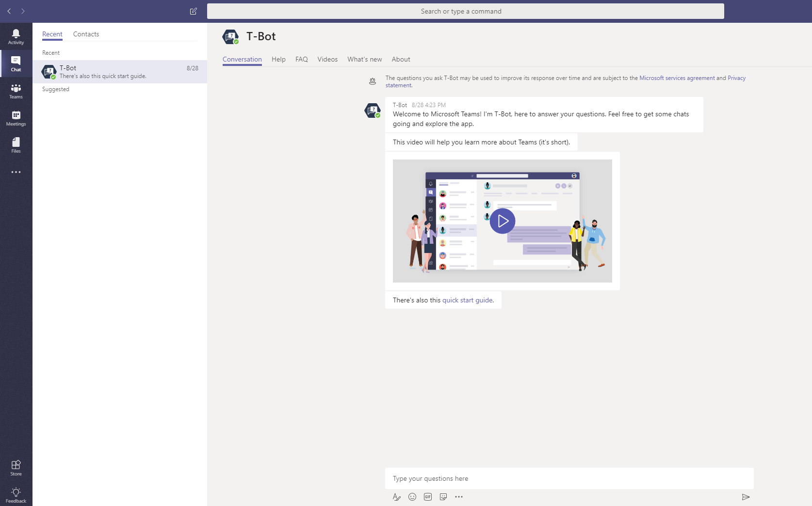Open Files section in sidebar
This screenshot has width=812, height=506.
16,145
